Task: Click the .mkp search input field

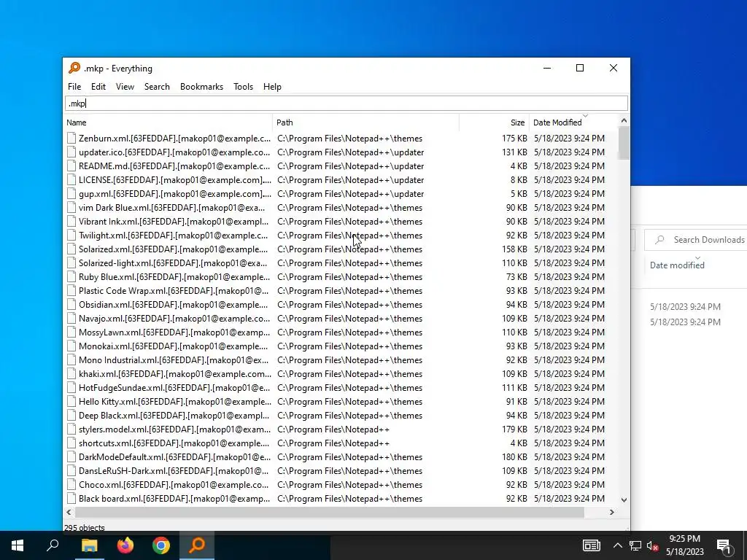Action: 347,104
